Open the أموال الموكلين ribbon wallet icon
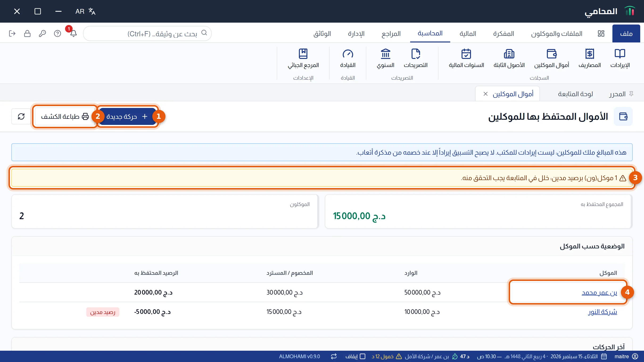Viewport: 644px width, 362px height. tap(552, 58)
